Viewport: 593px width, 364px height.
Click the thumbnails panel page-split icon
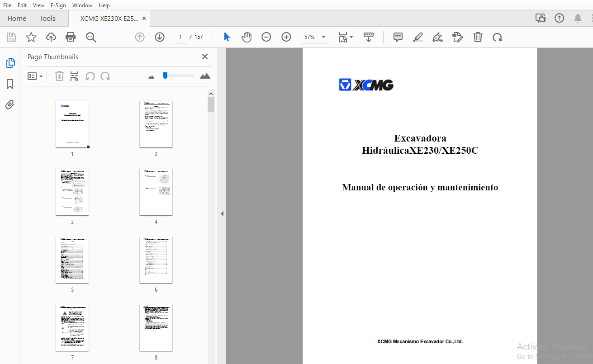point(75,76)
